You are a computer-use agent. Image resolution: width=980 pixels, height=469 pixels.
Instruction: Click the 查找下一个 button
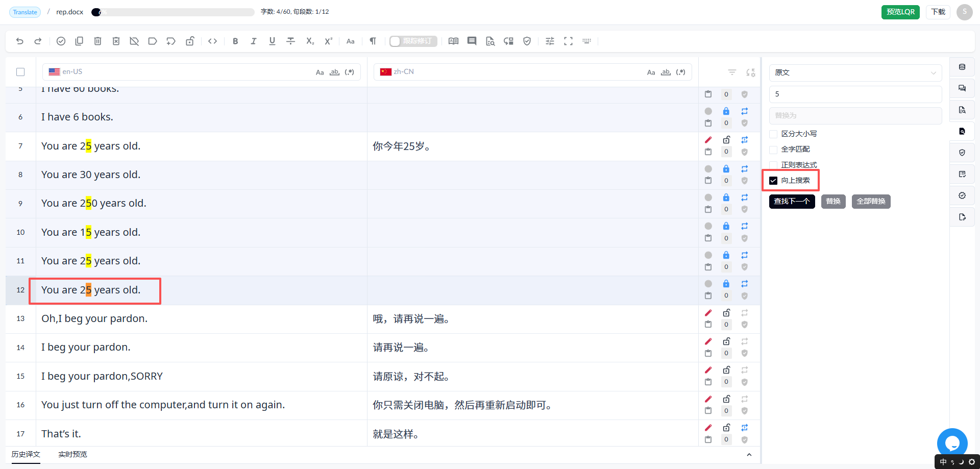(x=792, y=202)
